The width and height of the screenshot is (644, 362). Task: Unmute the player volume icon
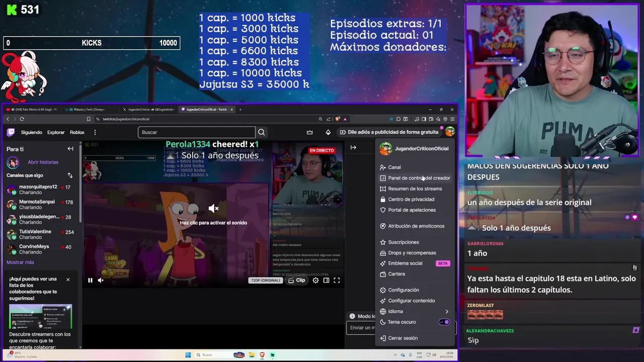pyautogui.click(x=101, y=281)
